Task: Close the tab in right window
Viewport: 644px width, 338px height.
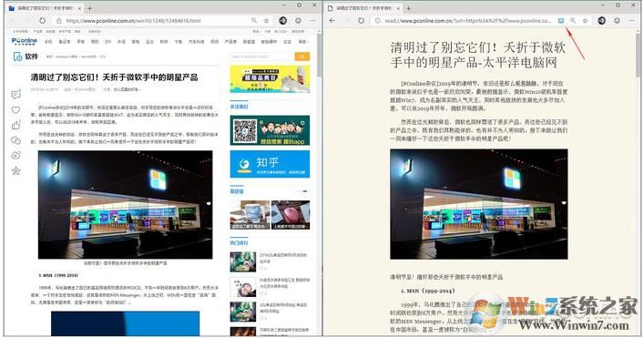Action: tap(398, 8)
